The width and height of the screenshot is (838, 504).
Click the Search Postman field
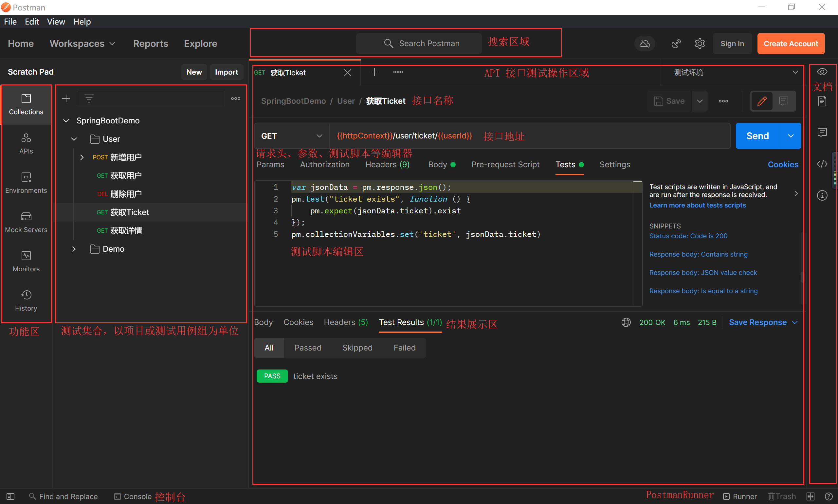419,44
